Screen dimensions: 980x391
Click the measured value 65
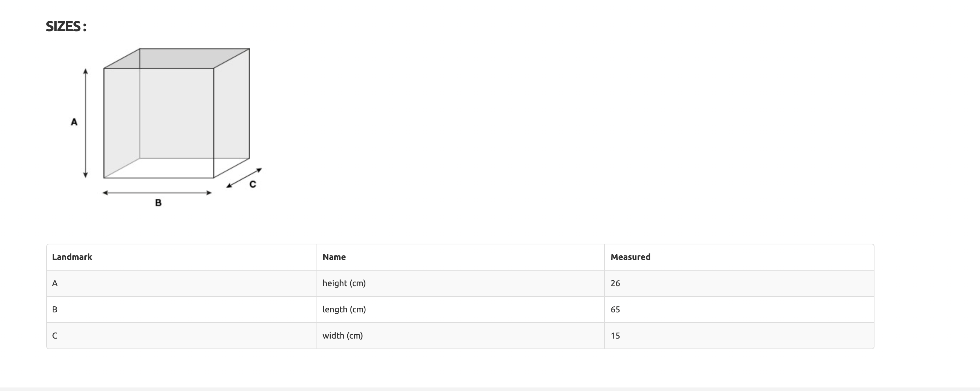[x=615, y=310]
